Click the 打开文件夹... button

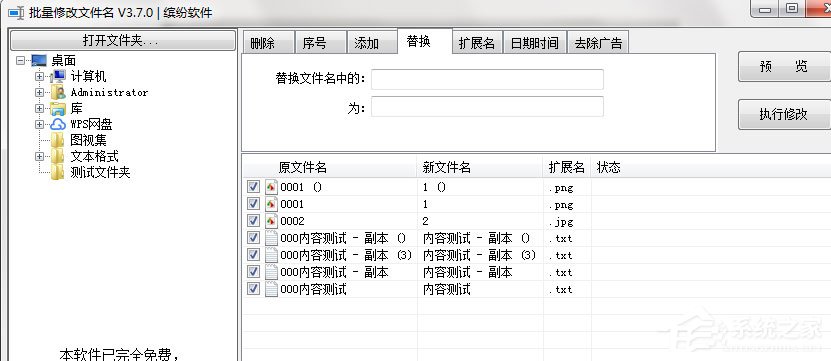point(123,40)
